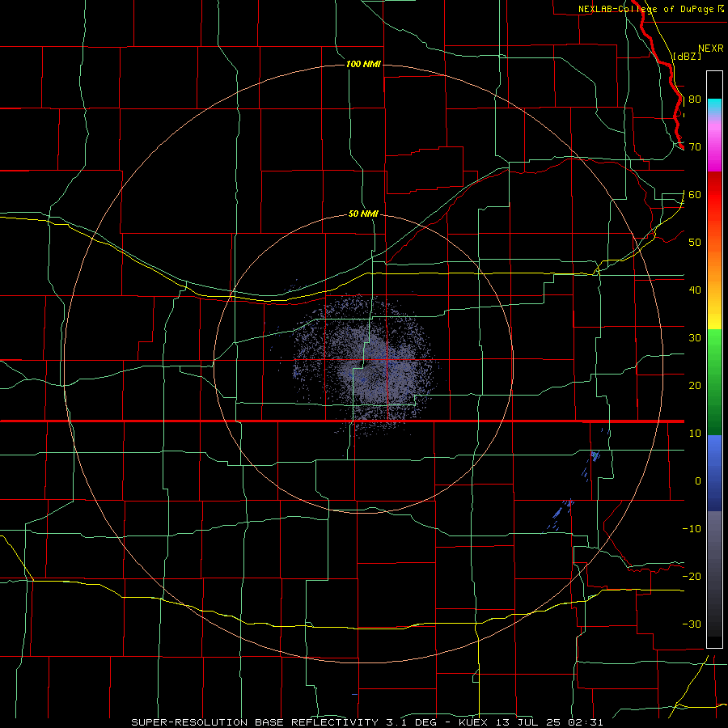This screenshot has height=728, width=728.
Task: Click the 60 value on the dBZ scale
Action: coord(695,195)
